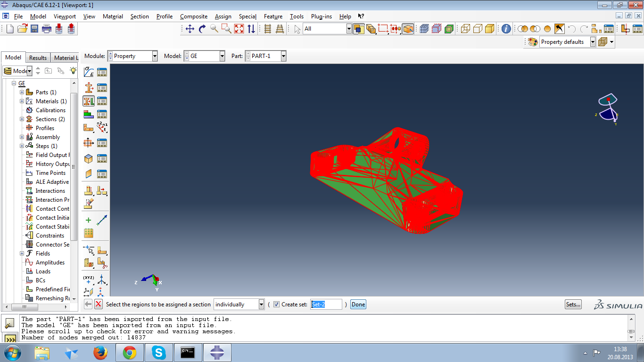This screenshot has height=362, width=644.
Task: Open Firefox from the taskbar
Action: (100, 353)
